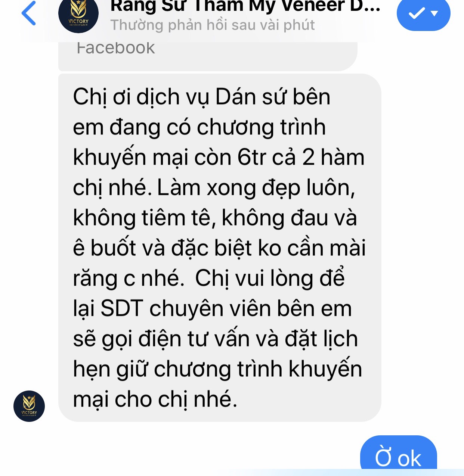
Task: Click the word "SDT" in the message
Action: [x=122, y=309]
